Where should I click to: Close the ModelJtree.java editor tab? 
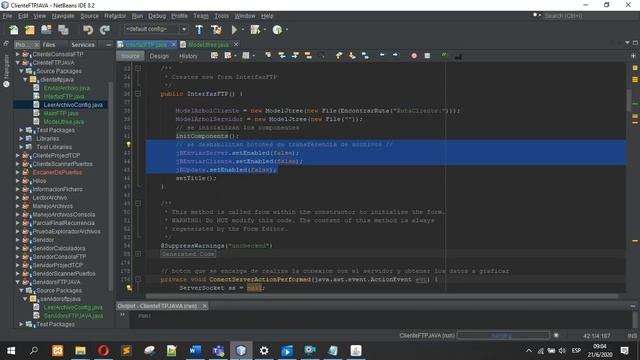coord(236,44)
